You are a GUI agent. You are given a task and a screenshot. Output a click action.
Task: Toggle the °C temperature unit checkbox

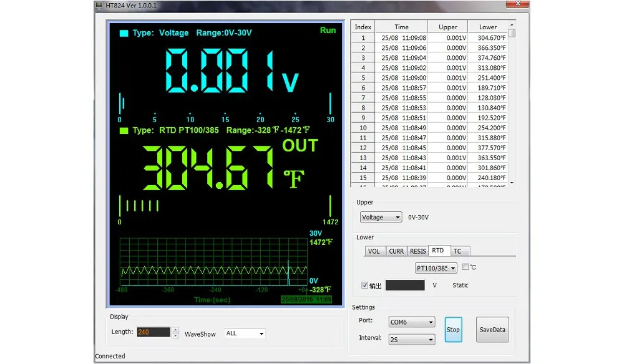coord(466,267)
